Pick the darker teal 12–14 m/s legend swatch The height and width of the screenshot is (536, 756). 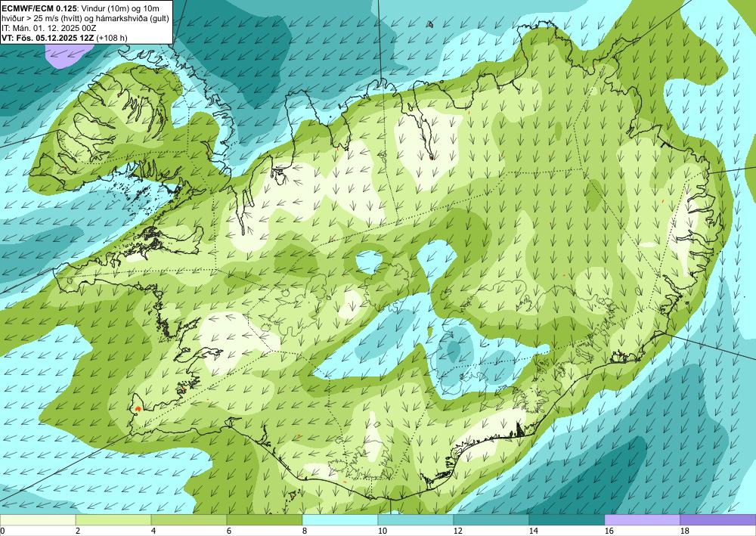pyautogui.click(x=491, y=519)
